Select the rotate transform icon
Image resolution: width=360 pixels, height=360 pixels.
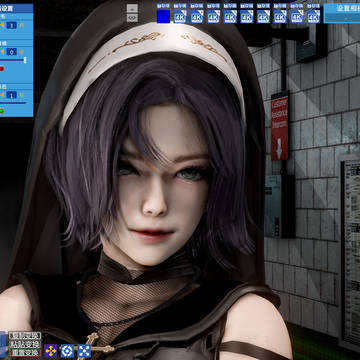(67, 351)
